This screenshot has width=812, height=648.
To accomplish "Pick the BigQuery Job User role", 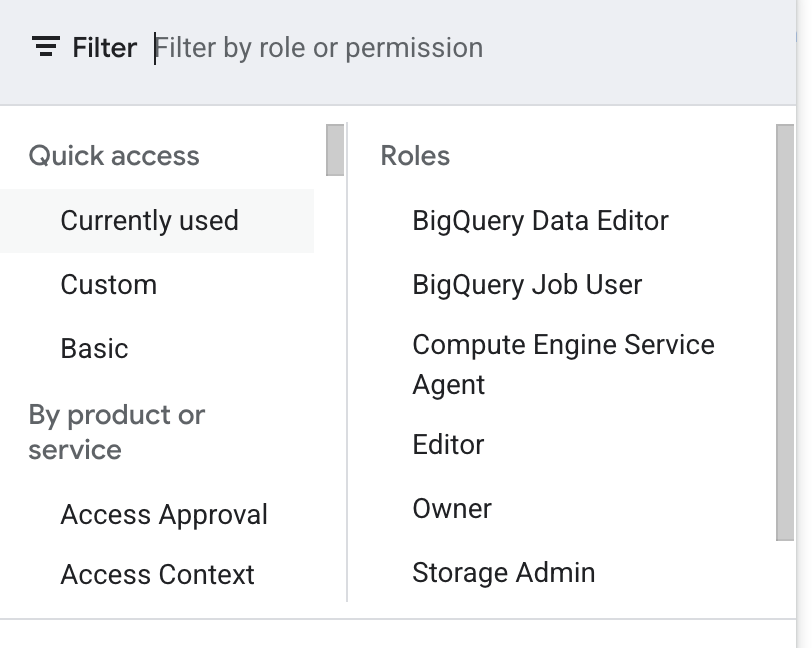I will pyautogui.click(x=527, y=285).
